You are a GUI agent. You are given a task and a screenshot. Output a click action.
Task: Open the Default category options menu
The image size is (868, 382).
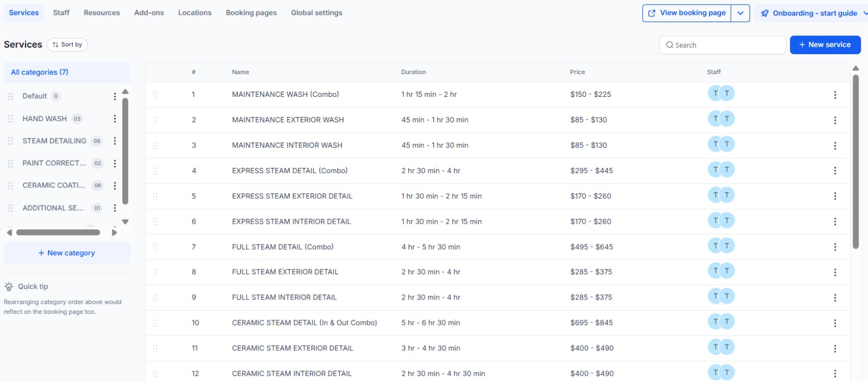tap(115, 96)
